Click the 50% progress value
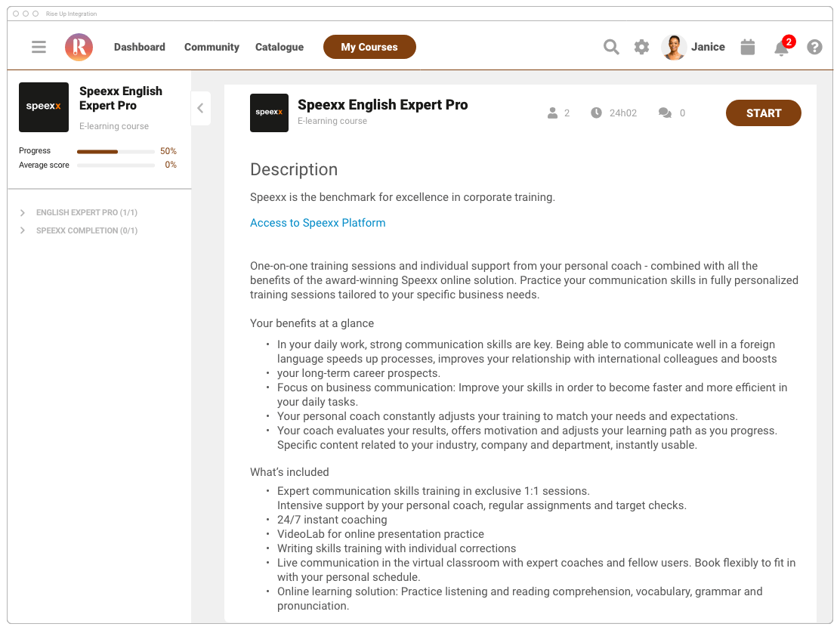This screenshot has width=840, height=630. 168,151
